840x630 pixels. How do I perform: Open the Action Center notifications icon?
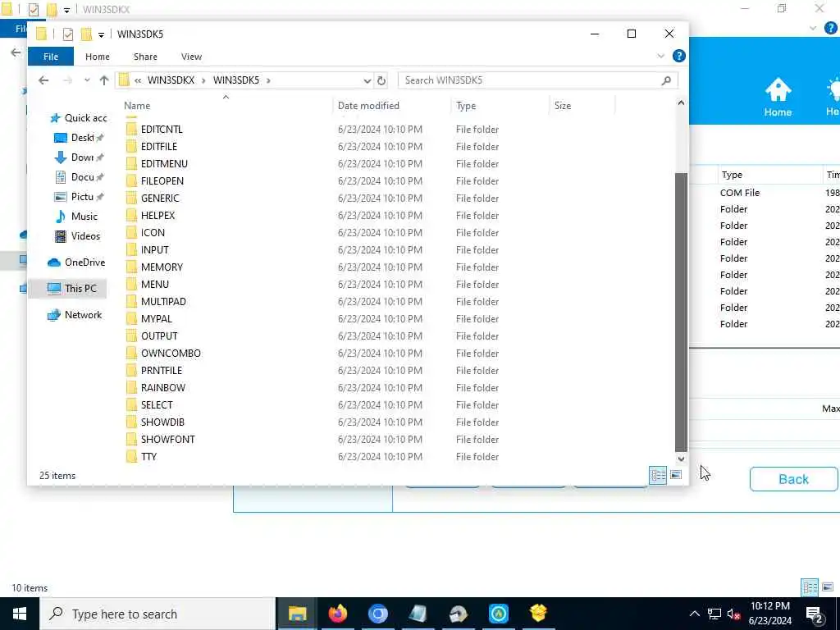point(815,614)
